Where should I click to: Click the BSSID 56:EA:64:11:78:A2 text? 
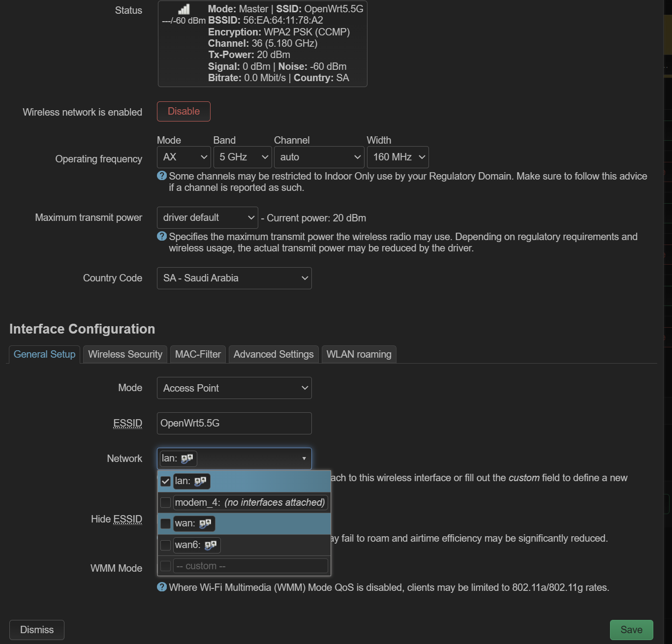tap(266, 20)
